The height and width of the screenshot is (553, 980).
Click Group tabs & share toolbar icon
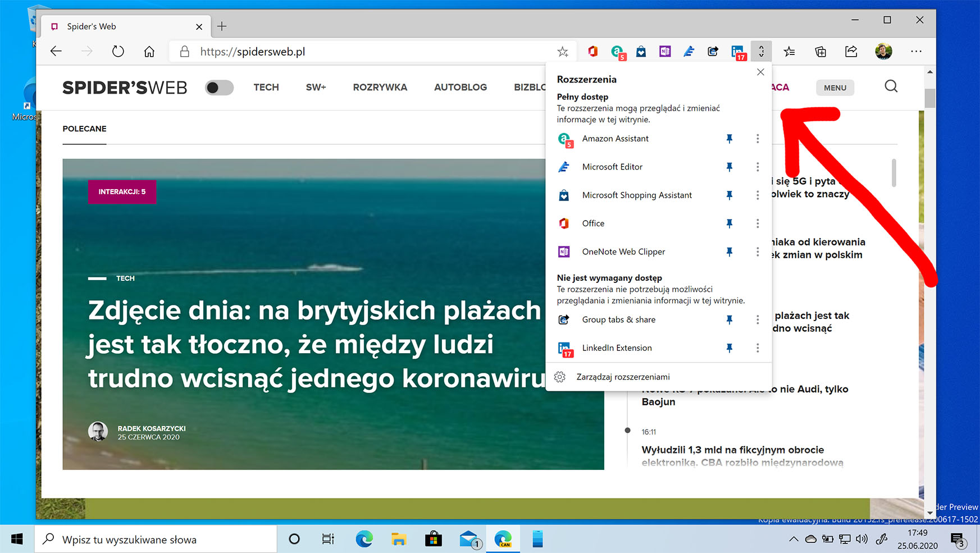713,52
